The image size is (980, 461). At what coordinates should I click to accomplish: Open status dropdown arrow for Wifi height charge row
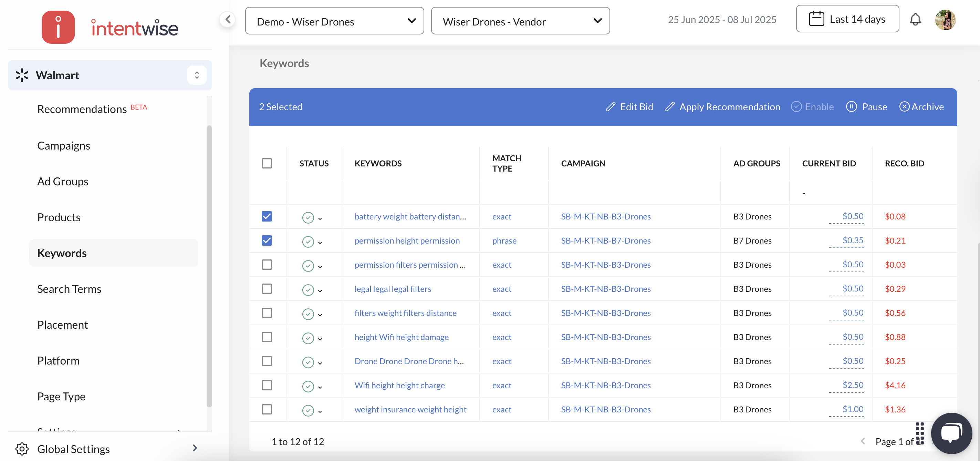pos(320,388)
